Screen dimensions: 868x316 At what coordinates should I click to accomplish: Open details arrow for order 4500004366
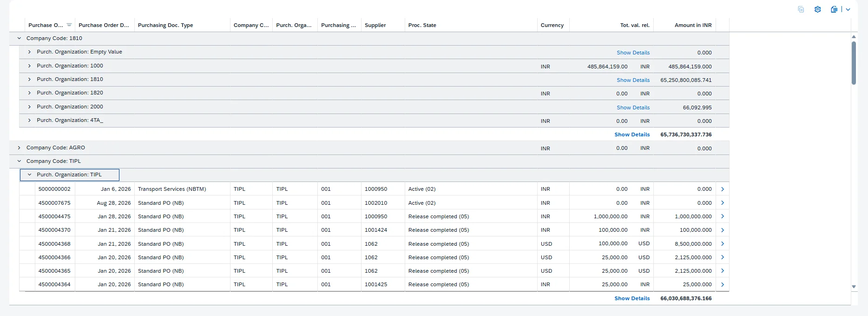pyautogui.click(x=723, y=257)
